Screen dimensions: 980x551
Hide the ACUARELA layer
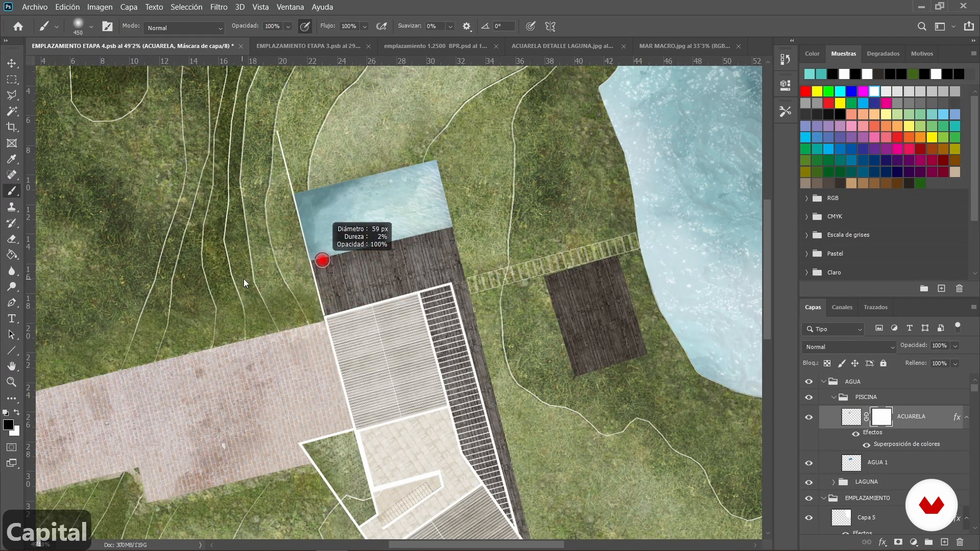(x=809, y=417)
